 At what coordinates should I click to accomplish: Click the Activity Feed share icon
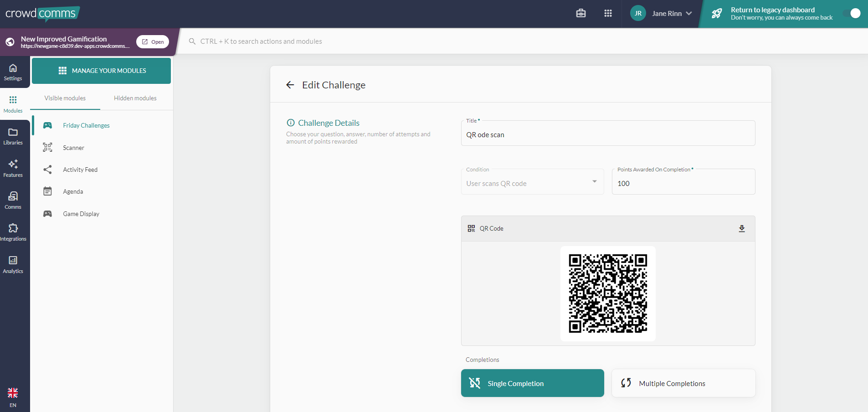coord(47,170)
